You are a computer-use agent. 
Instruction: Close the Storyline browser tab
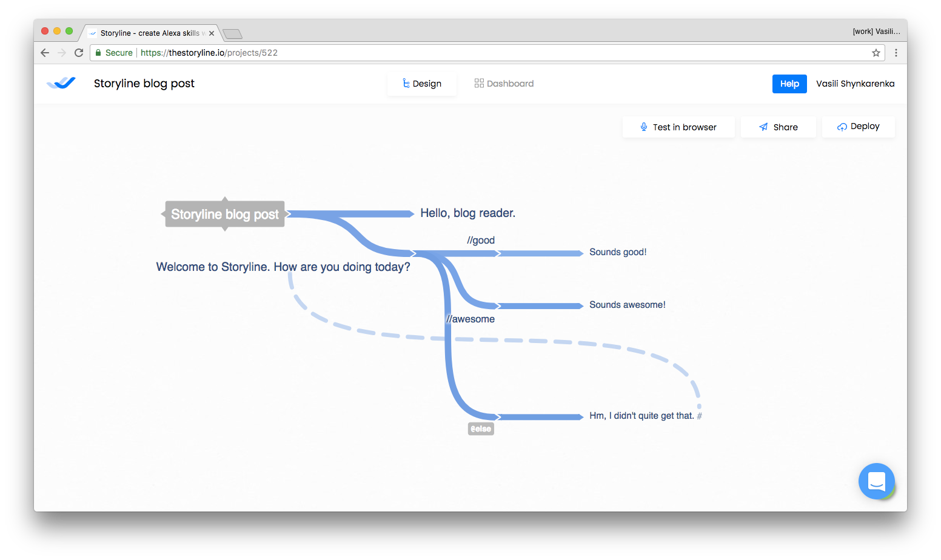point(212,33)
